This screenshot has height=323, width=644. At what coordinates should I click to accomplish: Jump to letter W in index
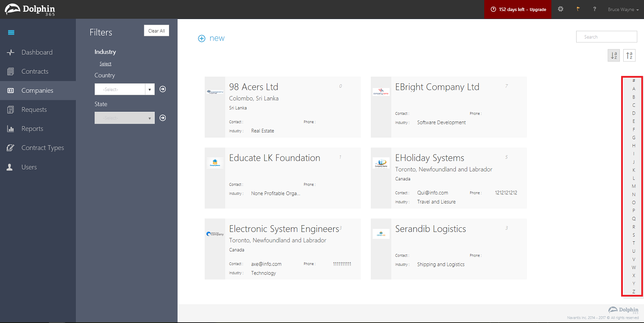click(x=634, y=268)
